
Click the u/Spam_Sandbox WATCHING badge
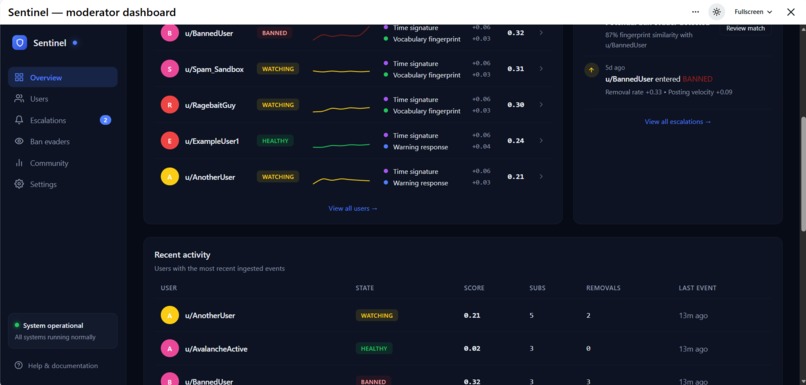[x=278, y=69]
